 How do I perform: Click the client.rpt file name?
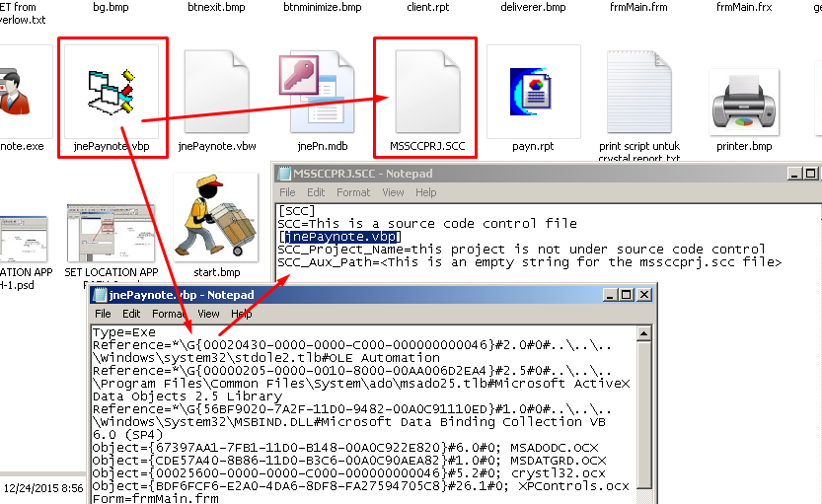coord(428,7)
